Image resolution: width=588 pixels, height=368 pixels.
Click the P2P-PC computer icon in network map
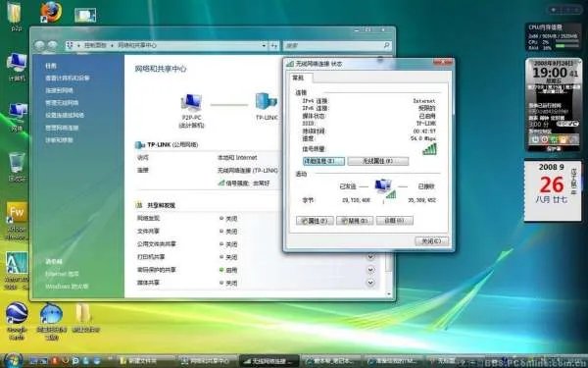[x=192, y=103]
